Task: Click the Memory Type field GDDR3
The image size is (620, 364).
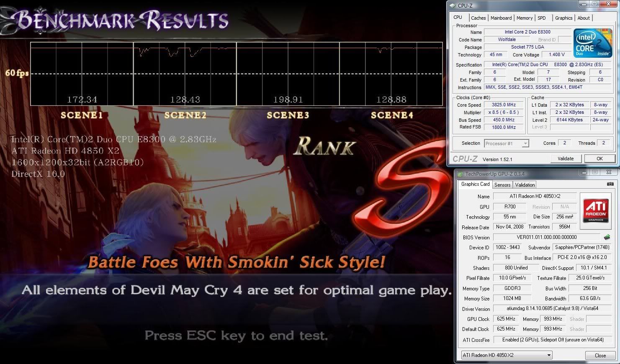Action: tap(512, 288)
